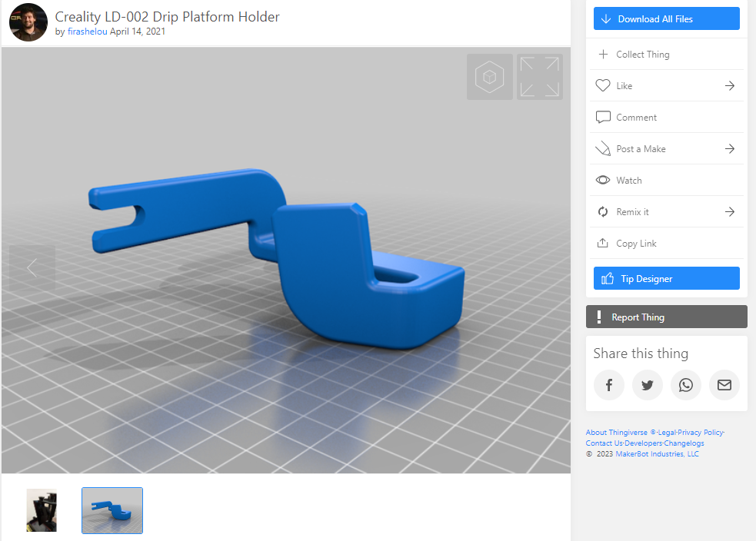Open the 3D model viewer cube icon
Image resolution: width=756 pixels, height=541 pixels.
coord(489,77)
